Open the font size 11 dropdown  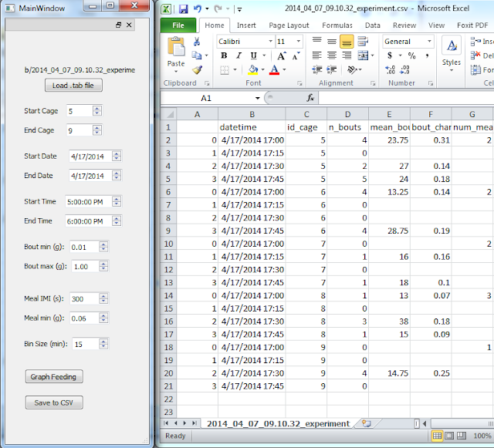tap(298, 41)
